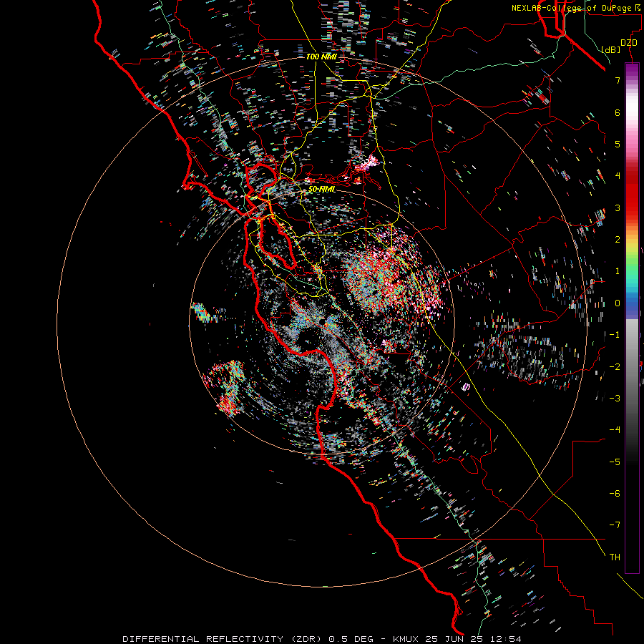Click the '1' value on color scale

(618, 271)
